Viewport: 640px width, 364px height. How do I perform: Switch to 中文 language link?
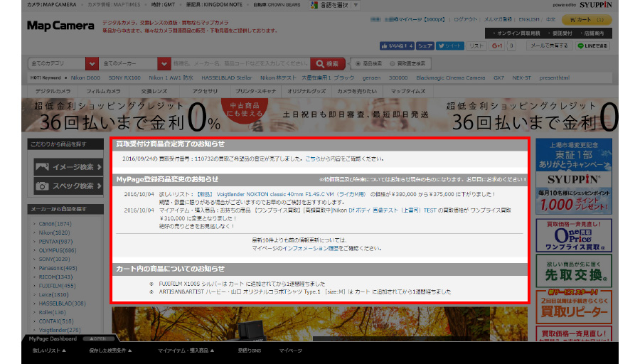tap(550, 20)
